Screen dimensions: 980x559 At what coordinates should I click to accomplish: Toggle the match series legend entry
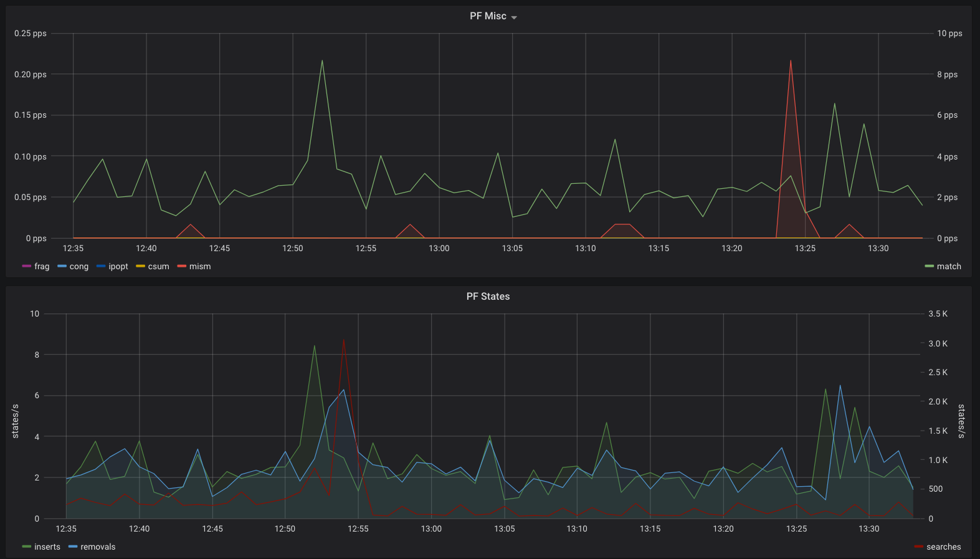(x=949, y=266)
